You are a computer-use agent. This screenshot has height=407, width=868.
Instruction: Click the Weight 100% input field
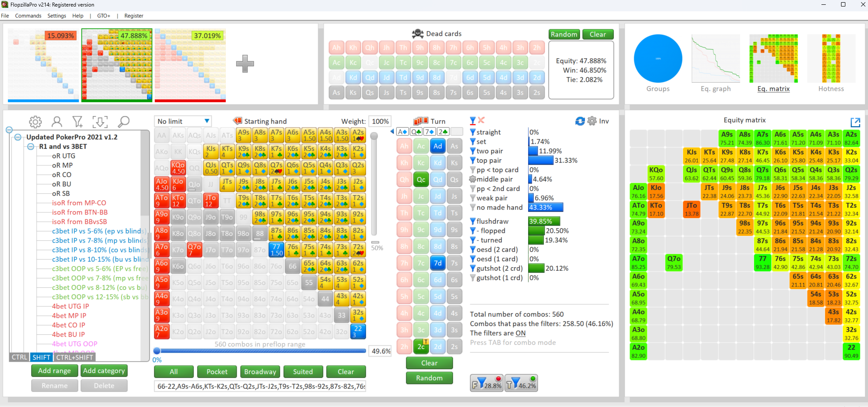(380, 121)
